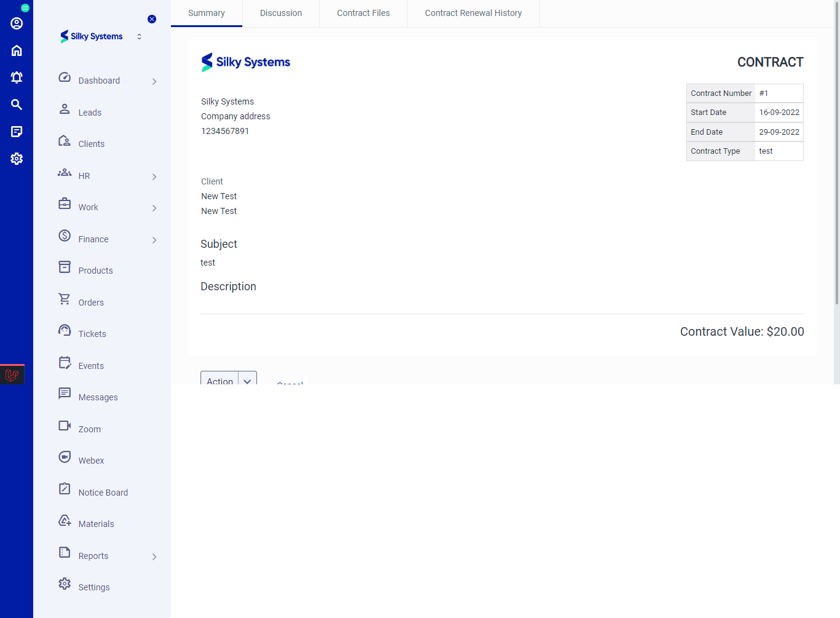Open the Action dropdown arrow
The width and height of the screenshot is (840, 618).
pos(248,381)
